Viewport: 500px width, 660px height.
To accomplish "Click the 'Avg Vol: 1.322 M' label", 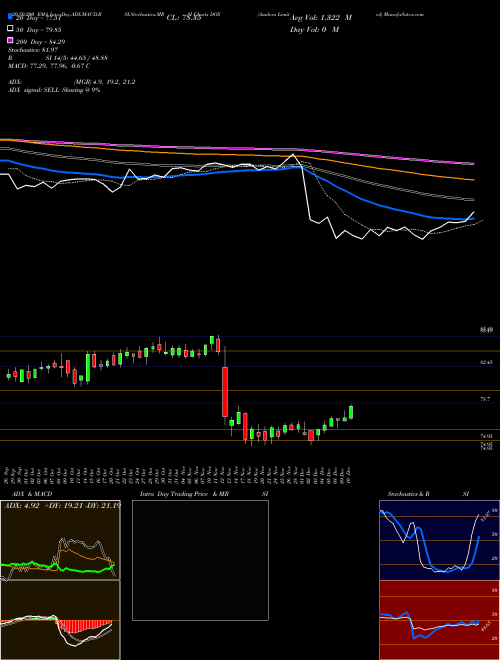I will 321,18.
